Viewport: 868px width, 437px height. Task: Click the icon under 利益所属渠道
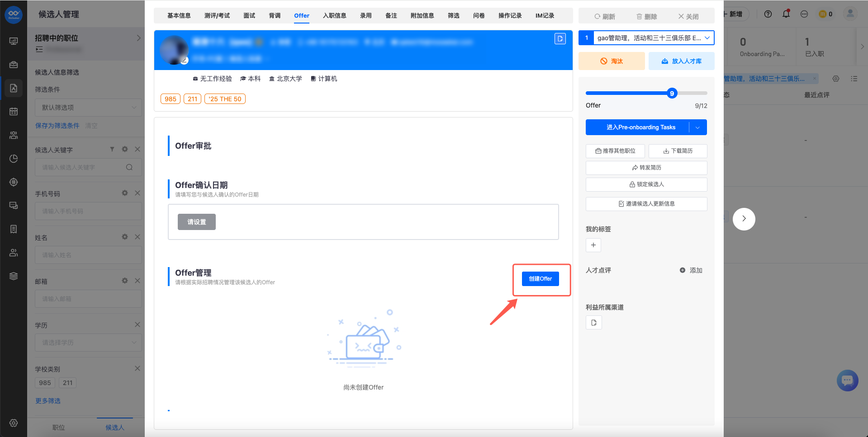(594, 323)
